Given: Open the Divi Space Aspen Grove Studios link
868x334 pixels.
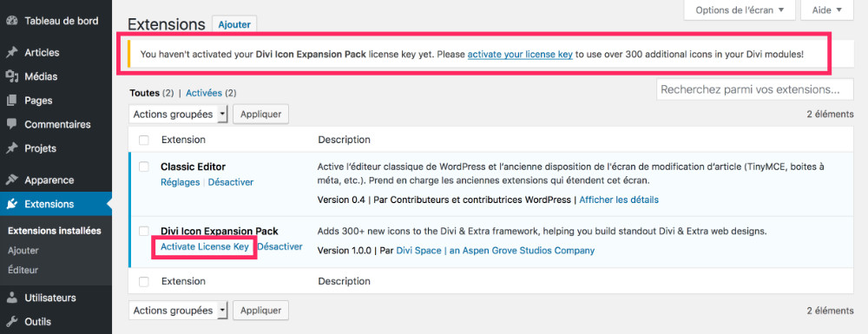Looking at the screenshot, I should [496, 251].
